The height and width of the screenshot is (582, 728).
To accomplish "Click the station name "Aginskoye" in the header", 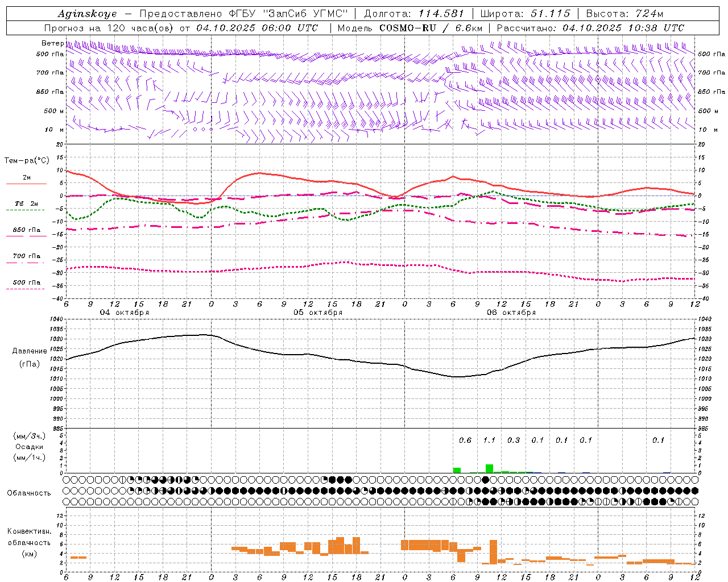I will [87, 14].
